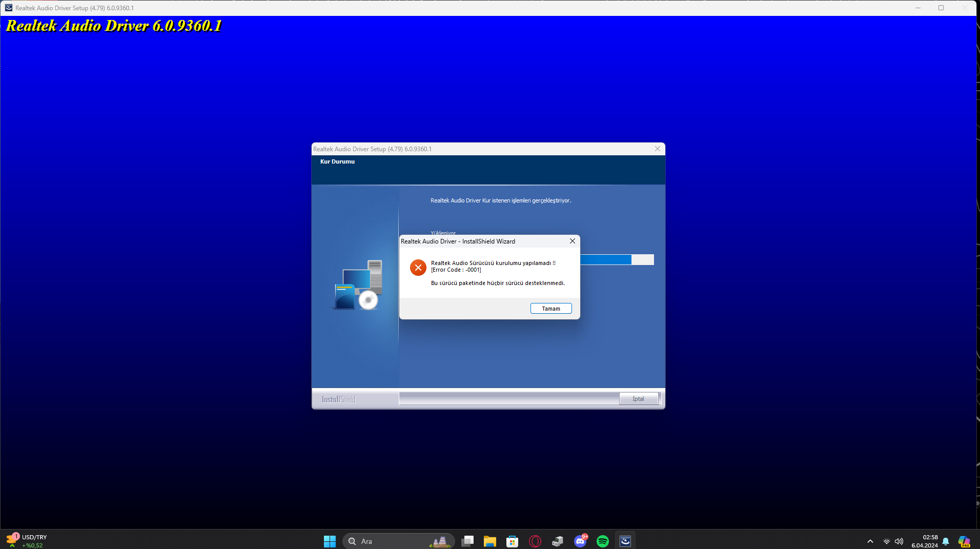Image resolution: width=980 pixels, height=549 pixels.
Task: Click the İptal button in the setup window
Action: pos(638,399)
